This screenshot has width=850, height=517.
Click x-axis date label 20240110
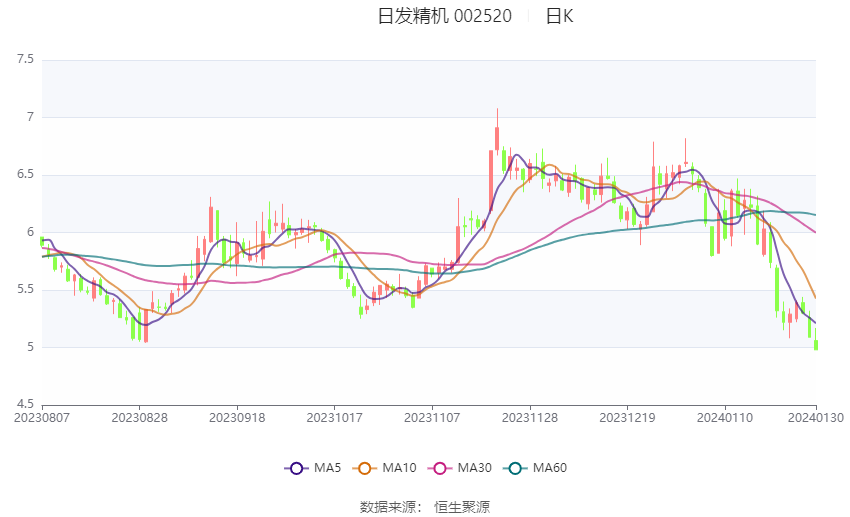pos(725,418)
